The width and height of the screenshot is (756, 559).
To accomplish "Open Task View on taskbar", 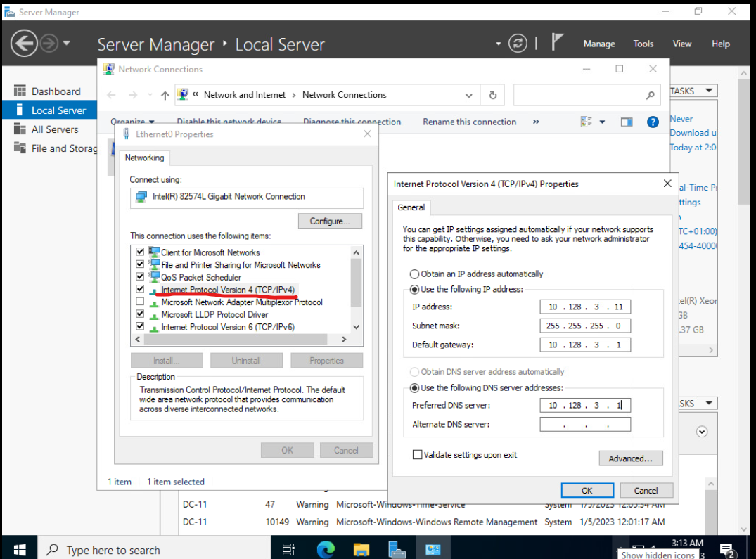I will click(288, 549).
